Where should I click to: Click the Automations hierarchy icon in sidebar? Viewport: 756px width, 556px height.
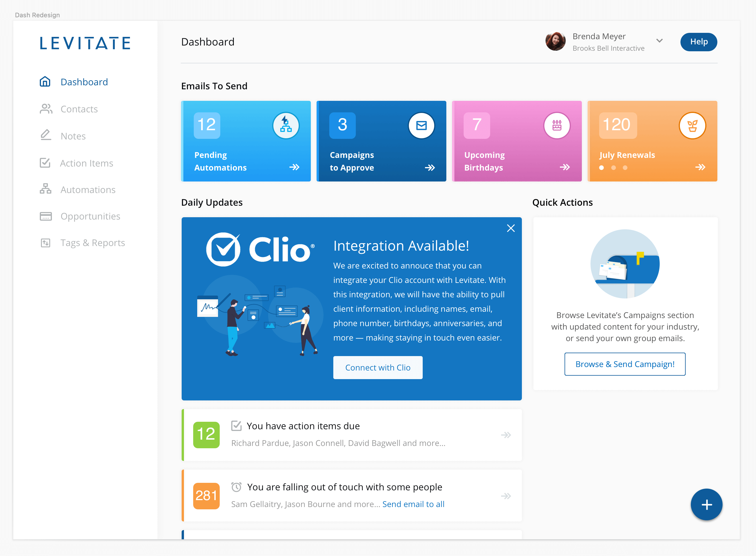pos(46,189)
